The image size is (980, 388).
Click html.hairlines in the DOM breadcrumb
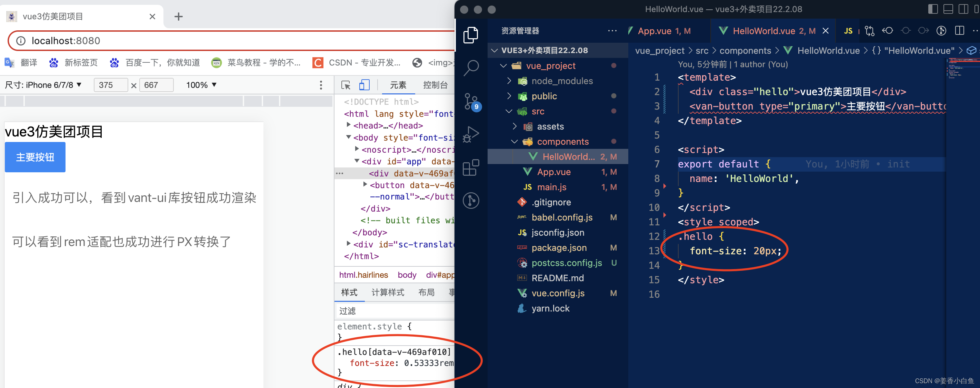click(363, 275)
